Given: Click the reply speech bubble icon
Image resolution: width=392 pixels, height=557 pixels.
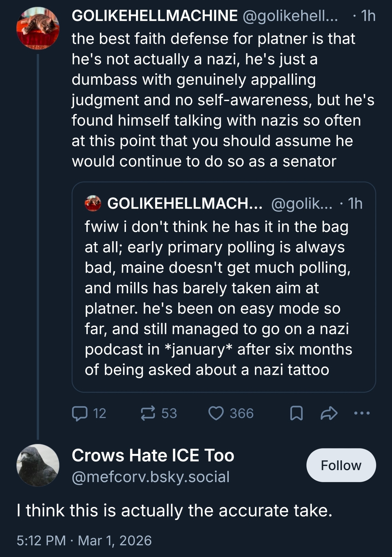Looking at the screenshot, I should (x=80, y=413).
